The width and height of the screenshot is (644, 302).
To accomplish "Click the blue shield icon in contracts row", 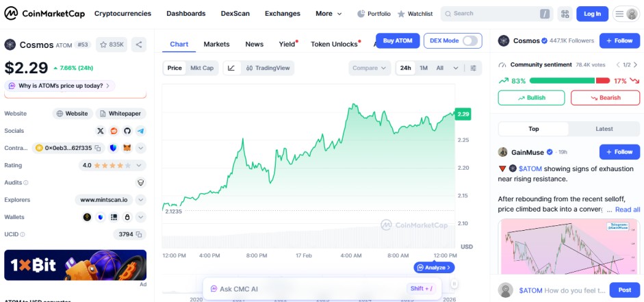I will click(x=114, y=148).
